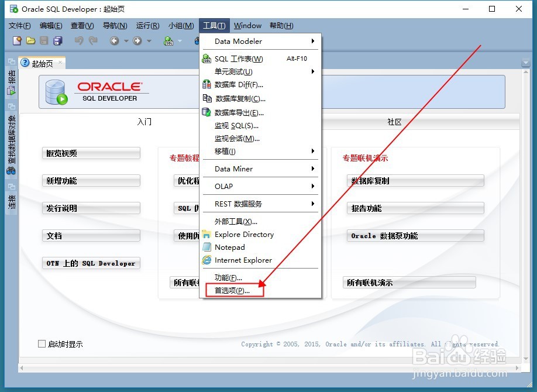537x392 pixels.
Task: Open dropdown next to SQL Worksheet icon
Action: tap(180, 41)
